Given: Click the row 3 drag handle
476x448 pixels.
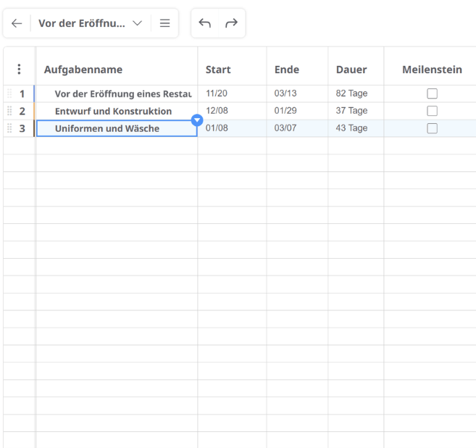Looking at the screenshot, I should point(9,128).
